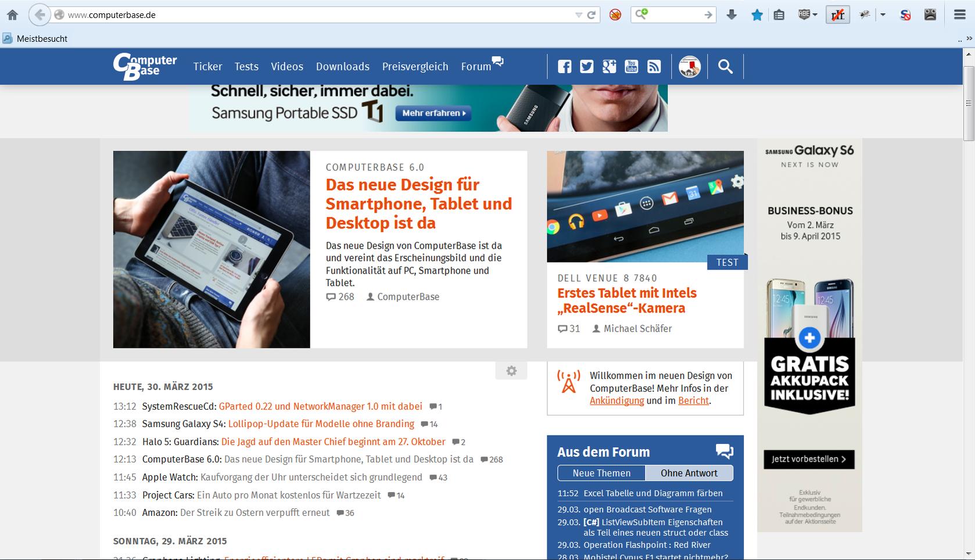Click the vertical page scrollbar thumb
The height and width of the screenshot is (560, 975).
point(969,103)
